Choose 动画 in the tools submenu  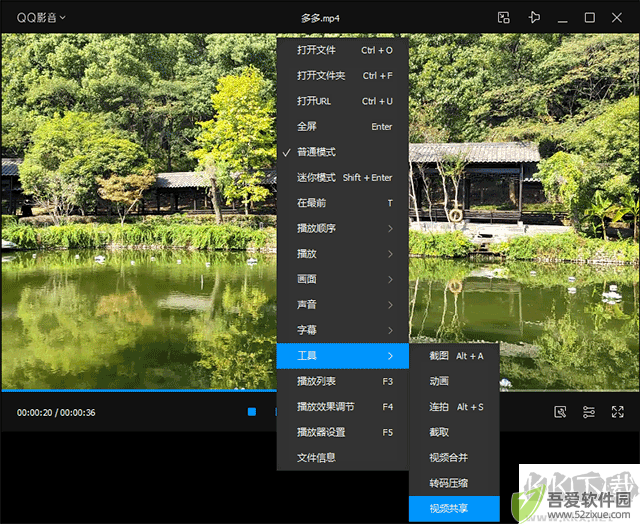coord(454,381)
